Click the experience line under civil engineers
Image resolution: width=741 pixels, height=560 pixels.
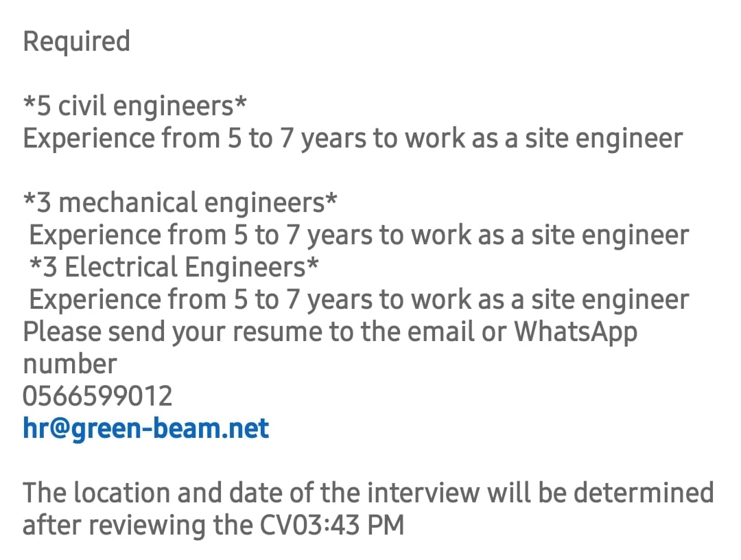[353, 139]
